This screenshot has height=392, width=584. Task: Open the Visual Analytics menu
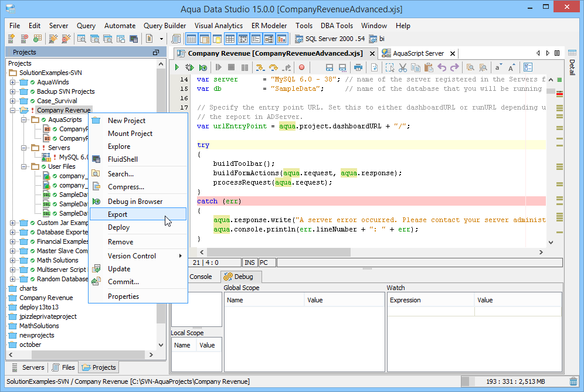[x=219, y=26]
